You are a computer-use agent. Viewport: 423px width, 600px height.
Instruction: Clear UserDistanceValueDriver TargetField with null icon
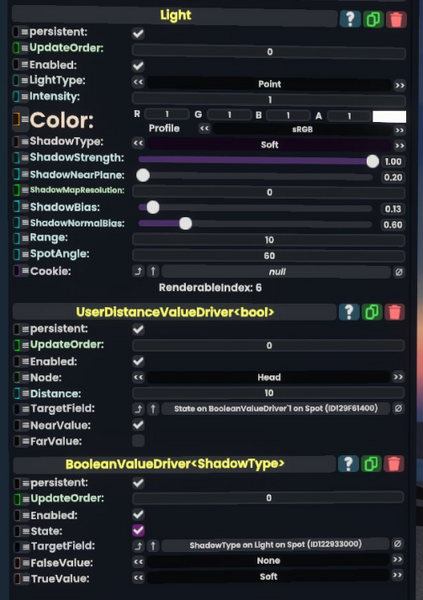click(398, 408)
